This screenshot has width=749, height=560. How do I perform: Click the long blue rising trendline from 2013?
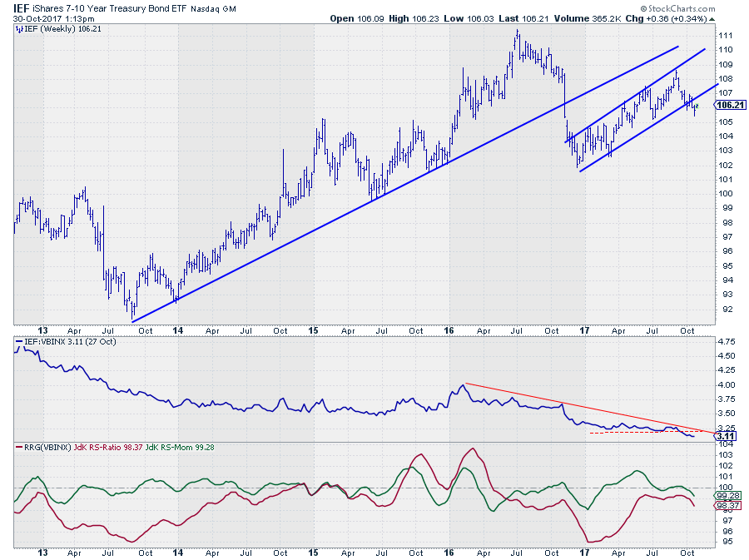coord(405,184)
